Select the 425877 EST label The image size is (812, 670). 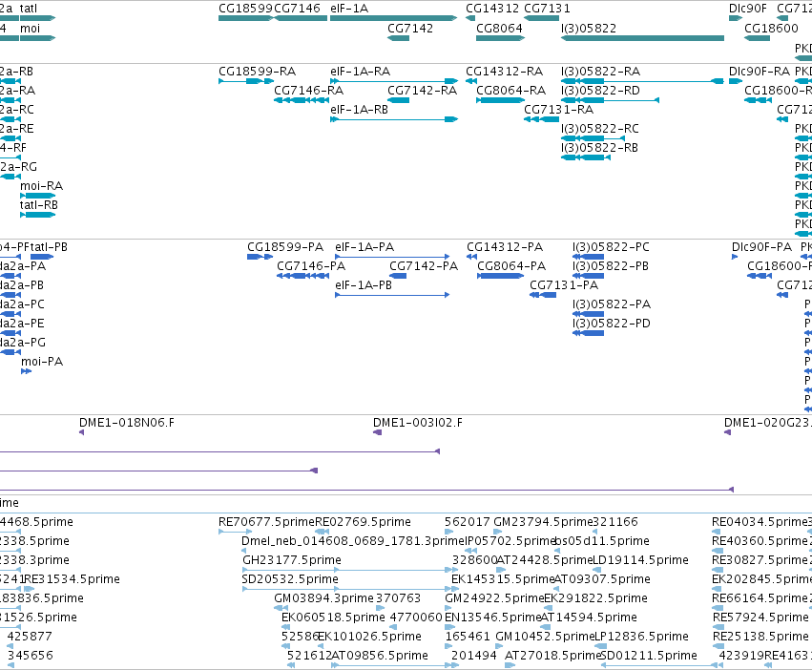click(x=30, y=637)
